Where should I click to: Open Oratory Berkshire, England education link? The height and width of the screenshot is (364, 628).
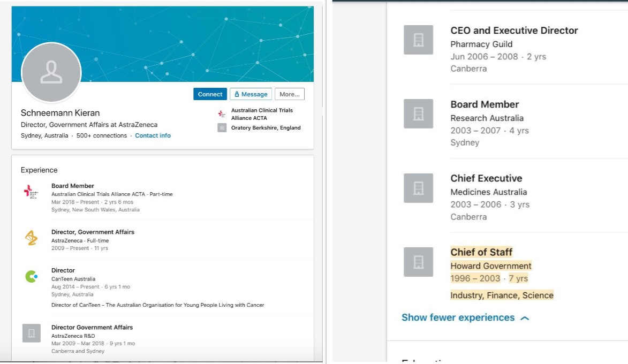(266, 128)
